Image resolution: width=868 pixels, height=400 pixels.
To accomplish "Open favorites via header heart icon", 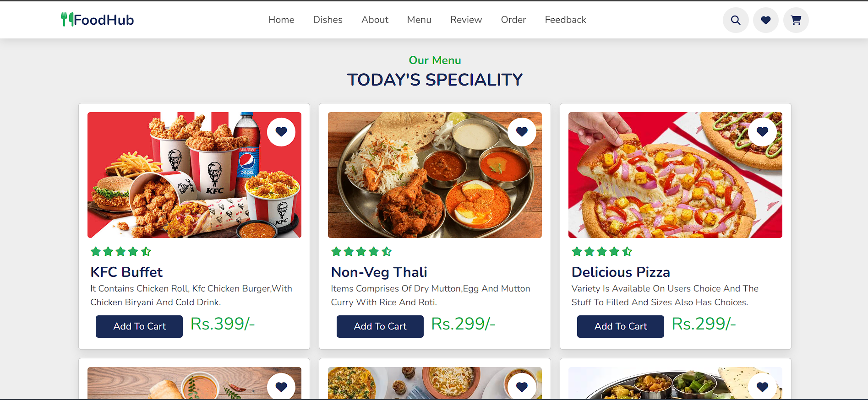I will (766, 20).
